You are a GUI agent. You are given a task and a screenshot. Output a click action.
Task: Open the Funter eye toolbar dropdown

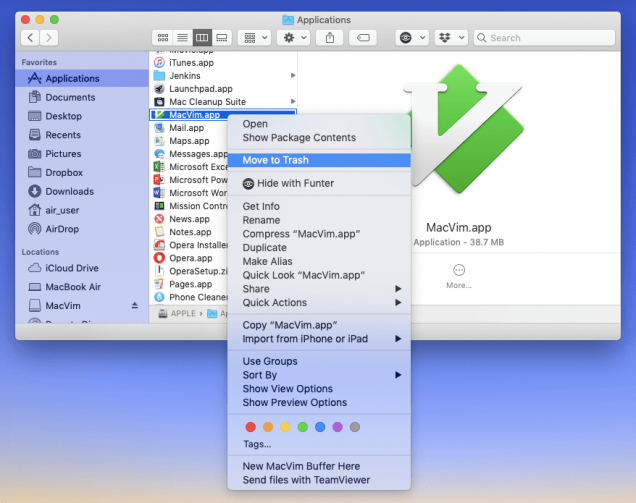[x=412, y=38]
